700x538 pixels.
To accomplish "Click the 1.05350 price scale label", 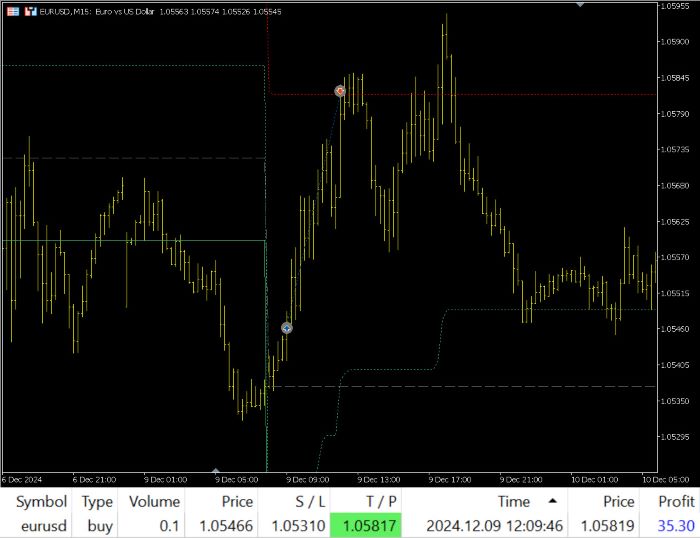I will point(675,401).
